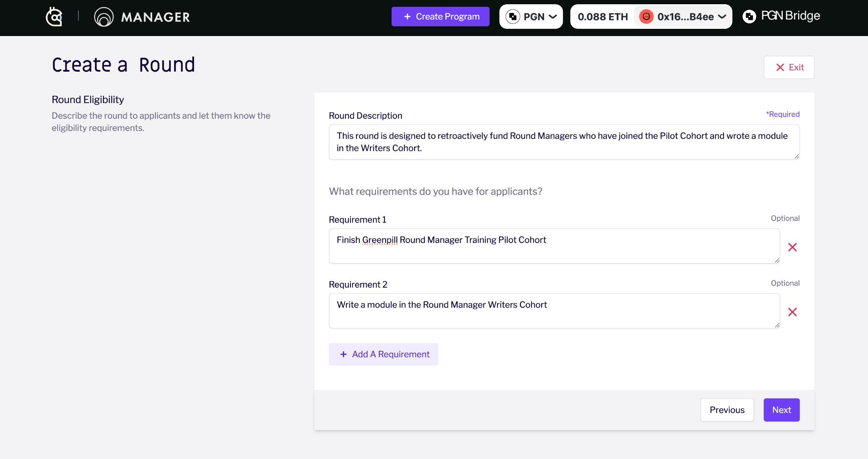Viewport: 868px width, 459px height.
Task: Open the PGN network dropdown
Action: [x=531, y=17]
